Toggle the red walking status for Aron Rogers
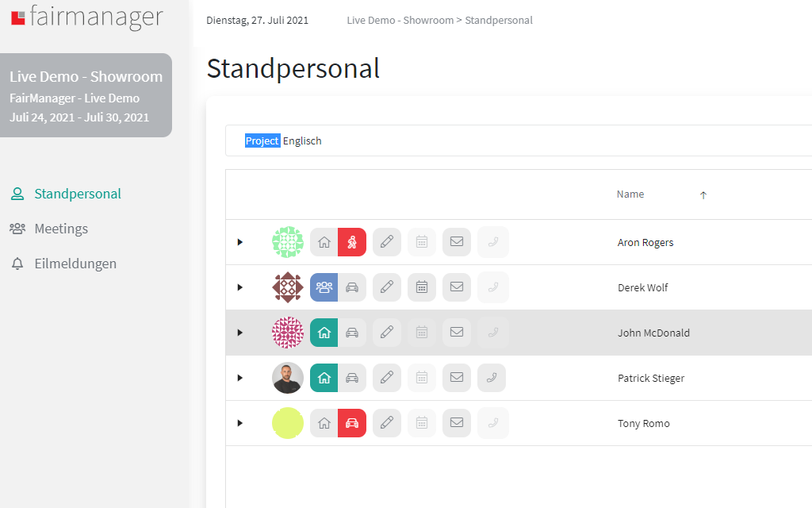Screen dimensions: 812x508 pyautogui.click(x=352, y=242)
